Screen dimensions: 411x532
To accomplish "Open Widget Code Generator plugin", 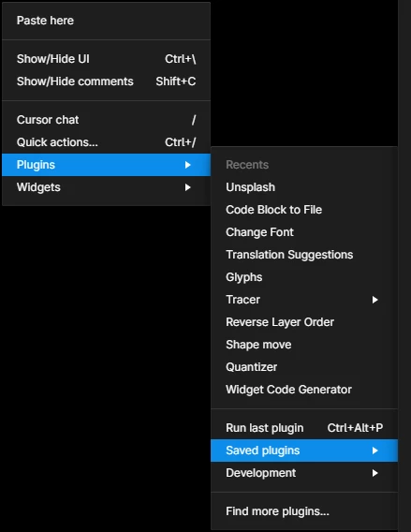I will (304, 389).
